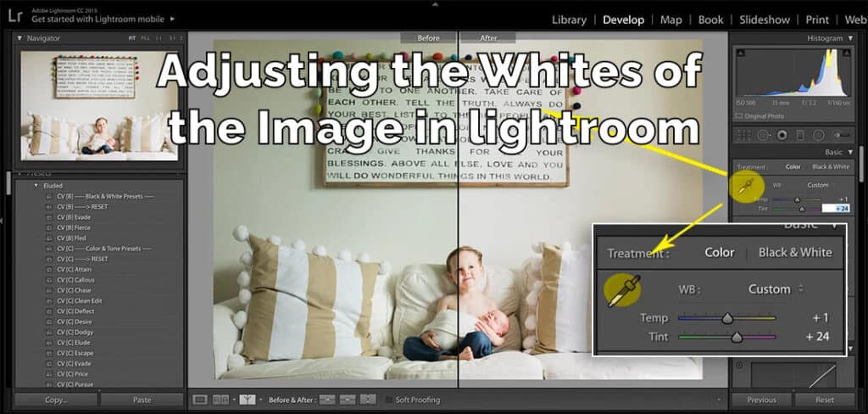Click the split Y|Y before/after view icon

(x=248, y=400)
